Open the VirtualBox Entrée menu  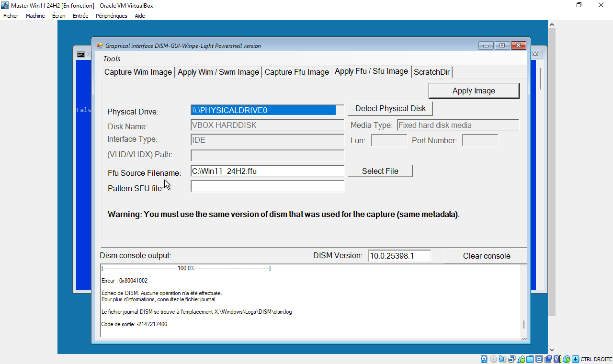pyautogui.click(x=80, y=16)
